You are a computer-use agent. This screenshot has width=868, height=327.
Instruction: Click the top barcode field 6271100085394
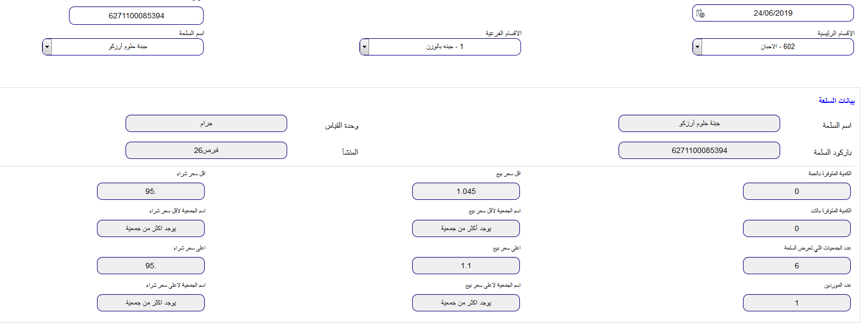(x=136, y=16)
